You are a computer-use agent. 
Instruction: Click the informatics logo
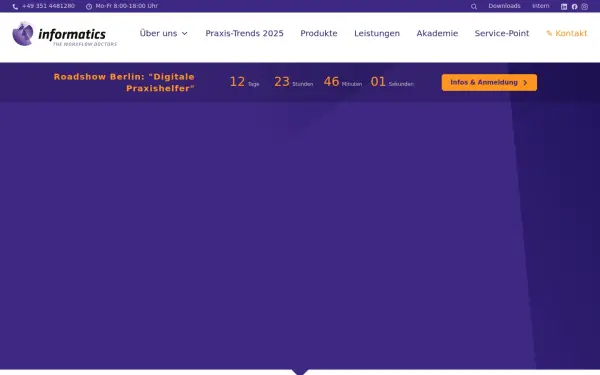click(x=64, y=34)
